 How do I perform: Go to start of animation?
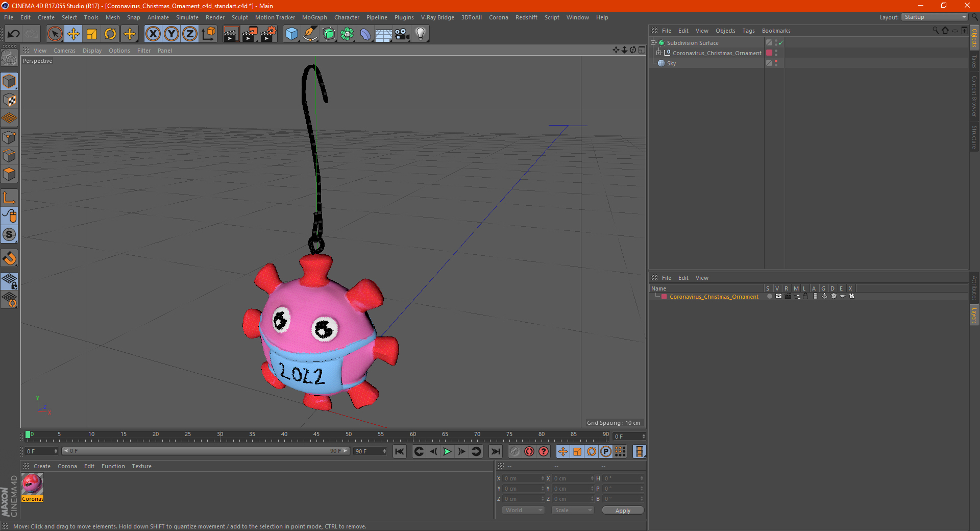[400, 451]
